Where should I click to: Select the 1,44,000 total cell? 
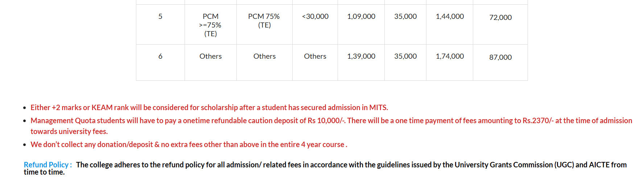click(450, 17)
